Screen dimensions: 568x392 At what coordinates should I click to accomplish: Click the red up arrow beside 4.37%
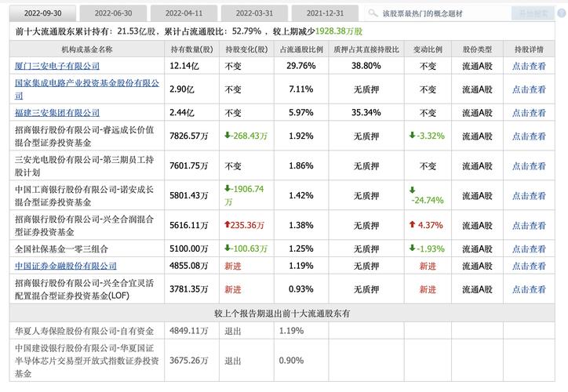click(412, 224)
